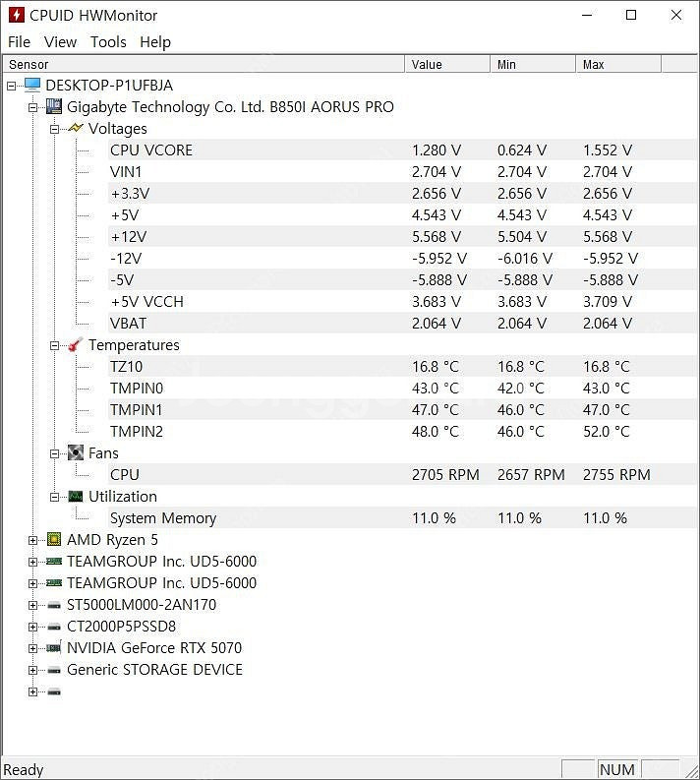Viewport: 700px width, 780px height.
Task: Click the Sensor column header
Action: (204, 64)
